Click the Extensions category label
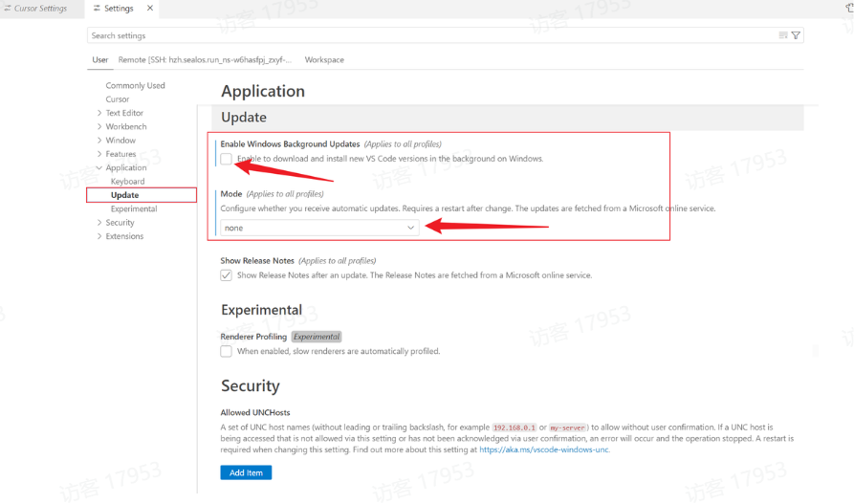 tap(124, 236)
